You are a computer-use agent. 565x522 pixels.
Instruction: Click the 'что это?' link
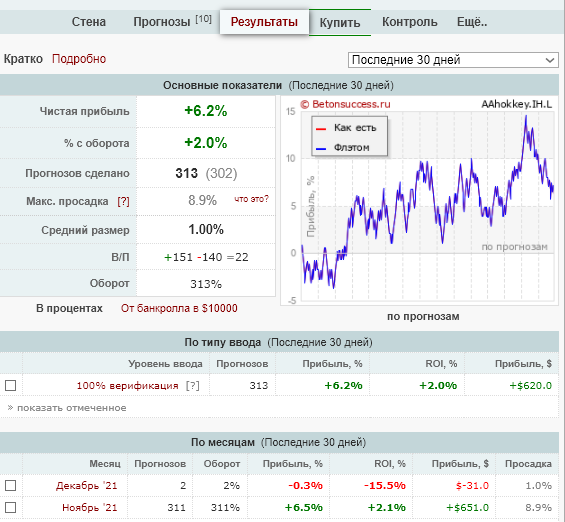251,199
